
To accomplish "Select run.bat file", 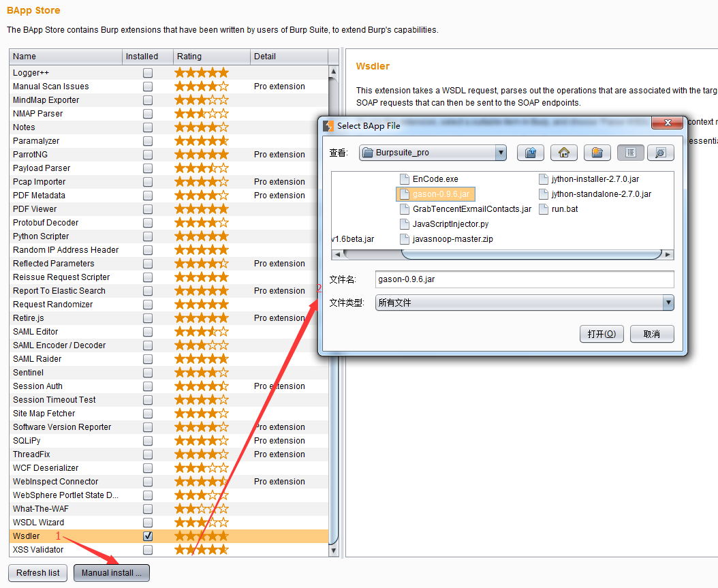I will pyautogui.click(x=558, y=209).
